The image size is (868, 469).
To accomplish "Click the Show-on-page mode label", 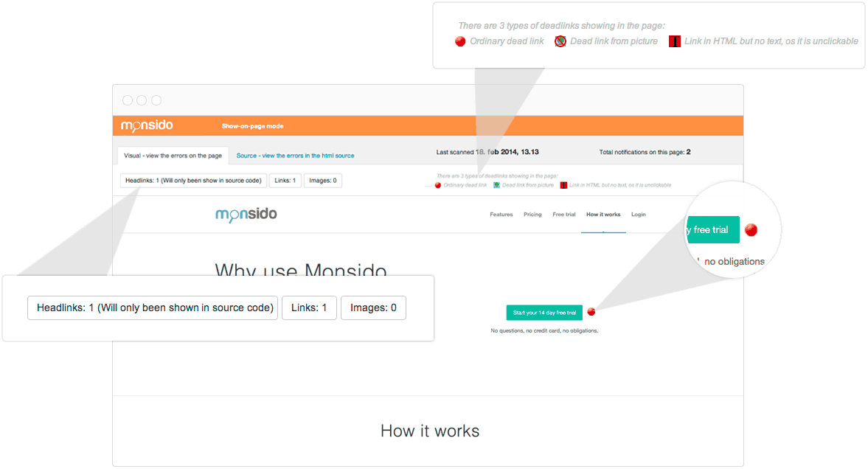I will point(252,126).
